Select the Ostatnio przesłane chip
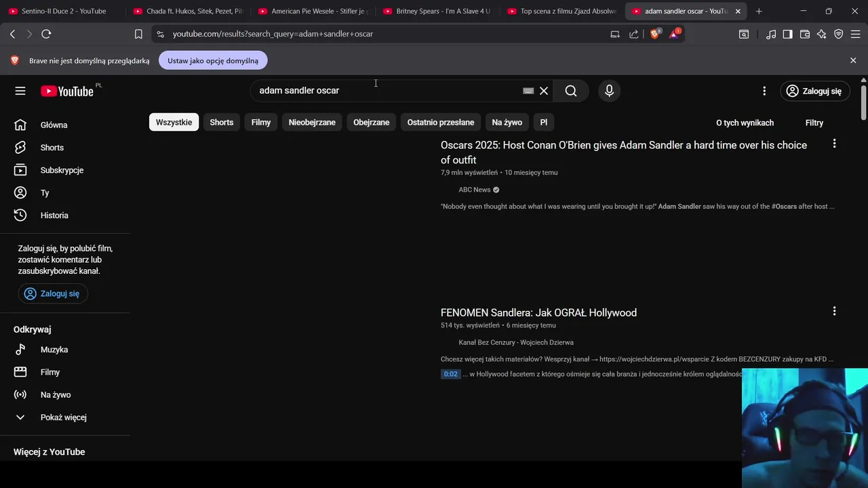Viewport: 868px width, 488px height. pos(441,123)
